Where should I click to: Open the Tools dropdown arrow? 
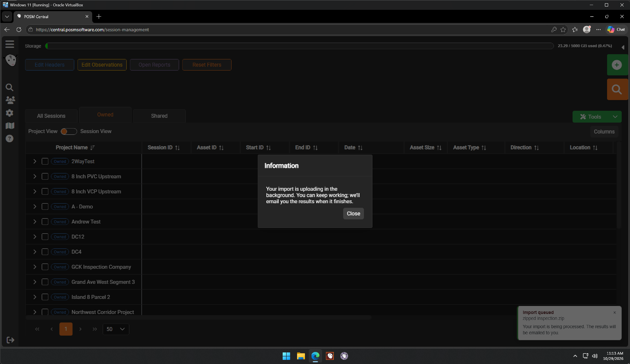[615, 117]
